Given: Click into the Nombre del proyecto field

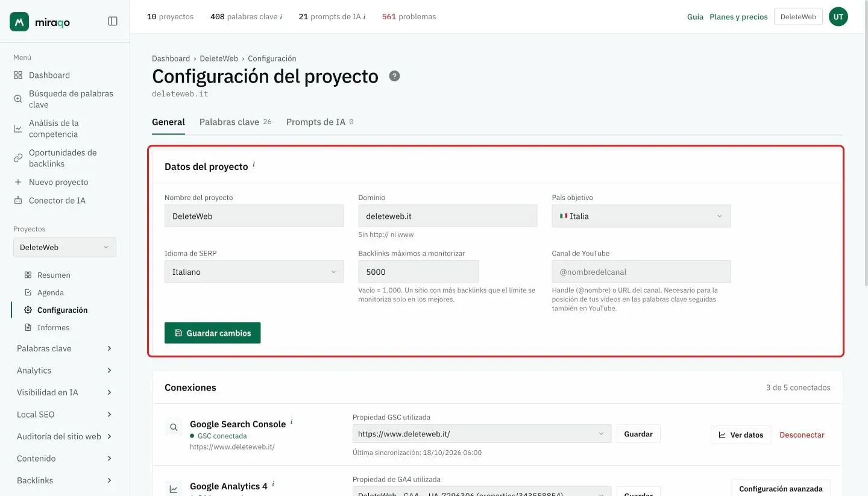Looking at the screenshot, I should coord(254,216).
